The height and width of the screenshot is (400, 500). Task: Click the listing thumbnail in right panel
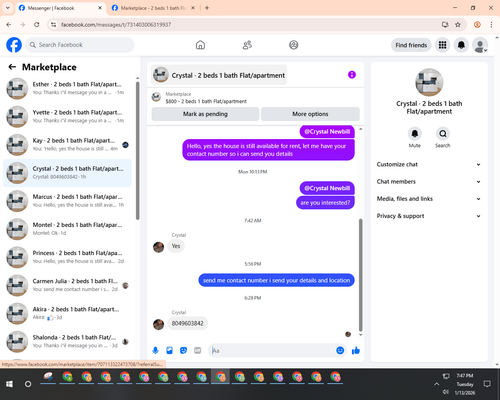(x=429, y=82)
